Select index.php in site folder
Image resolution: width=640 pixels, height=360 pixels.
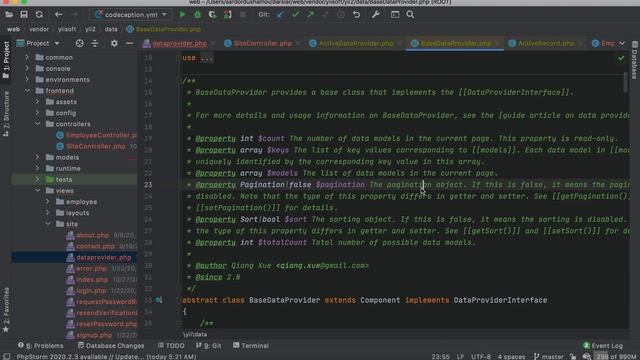pyautogui.click(x=92, y=280)
